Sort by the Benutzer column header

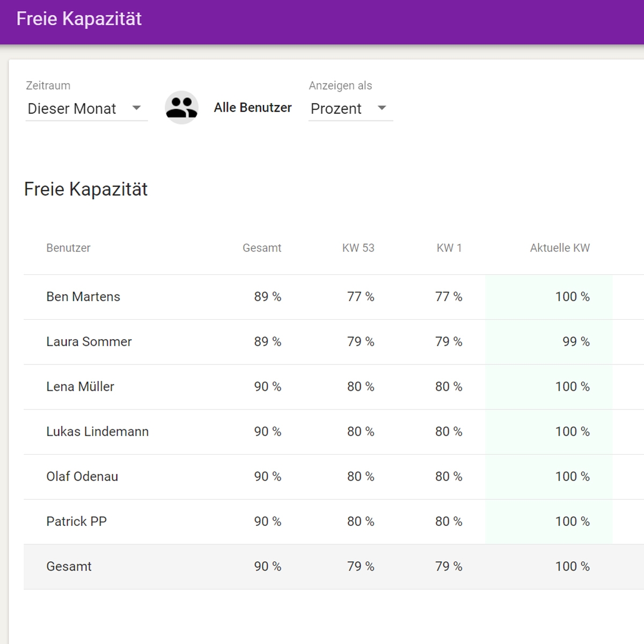pos(68,248)
